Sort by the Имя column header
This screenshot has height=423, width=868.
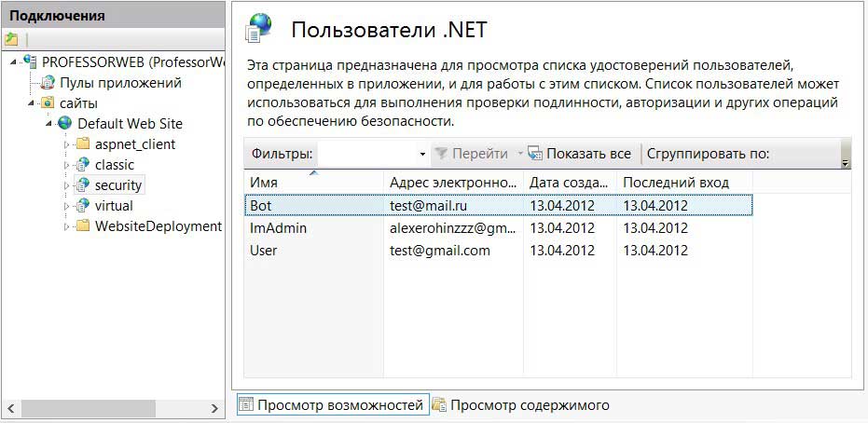[314, 182]
